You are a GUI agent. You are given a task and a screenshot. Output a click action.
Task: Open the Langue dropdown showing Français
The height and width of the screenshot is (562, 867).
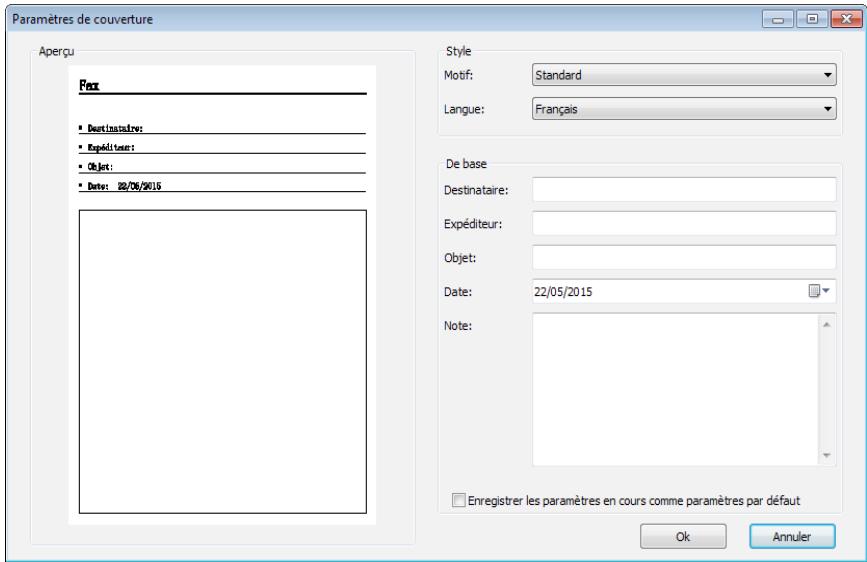pyautogui.click(x=684, y=108)
